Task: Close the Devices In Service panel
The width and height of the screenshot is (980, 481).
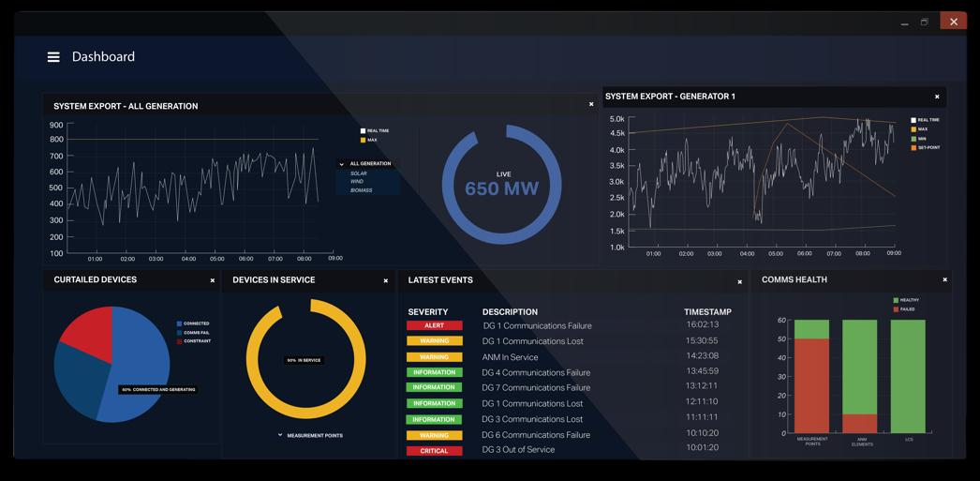Action: pyautogui.click(x=386, y=281)
